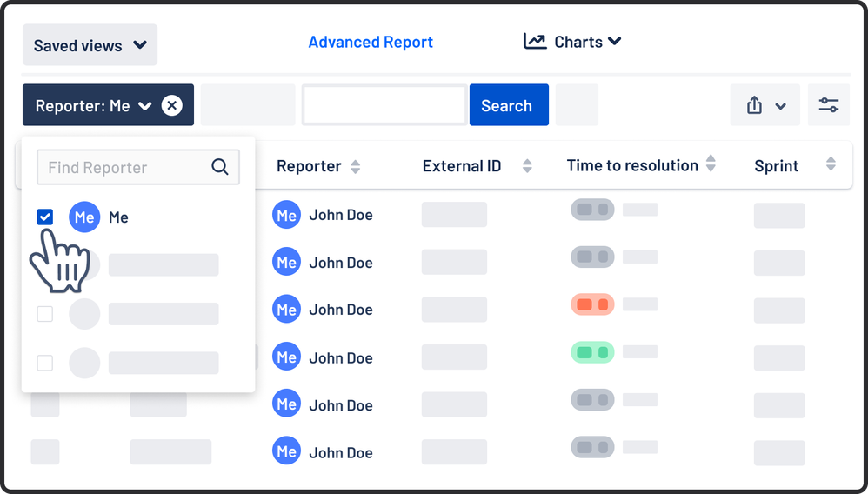Viewport: 868px width, 494px height.
Task: Click the Sprint column header
Action: point(776,166)
